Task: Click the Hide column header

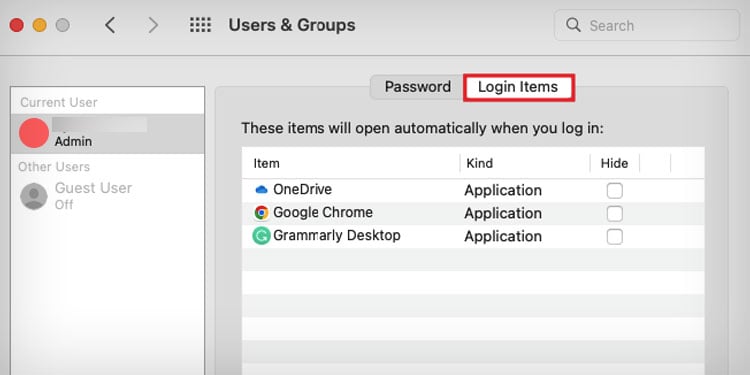Action: point(614,163)
